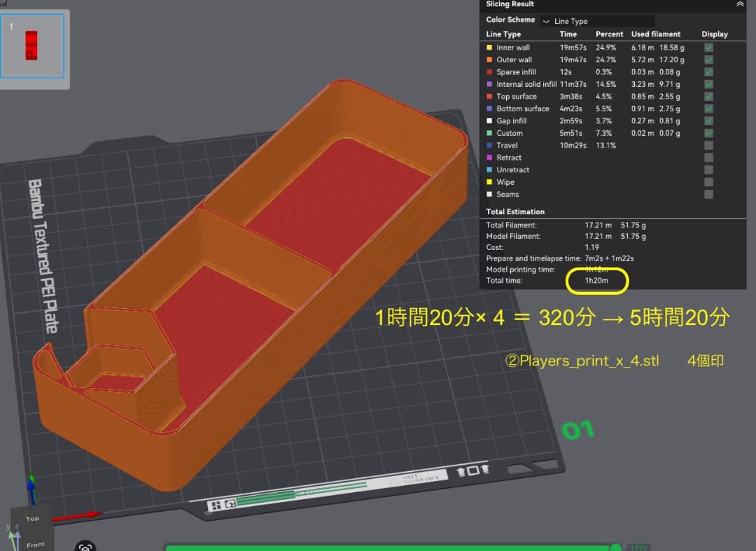756x551 pixels.
Task: Uncheck Outer wall display checkbox
Action: click(x=708, y=60)
